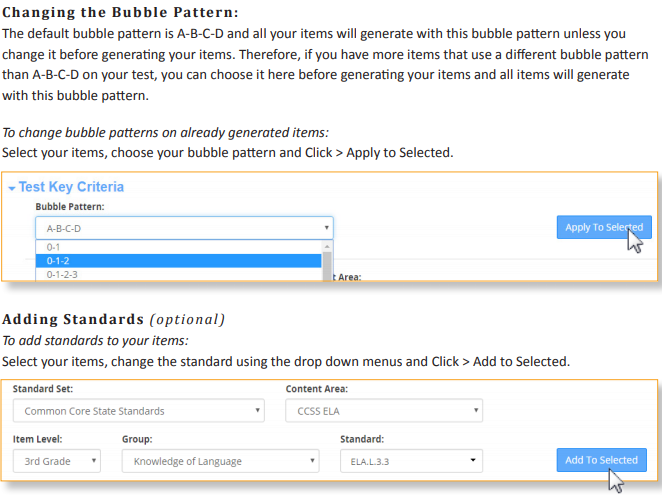
Task: Click the bubble pattern list scroll up arrow
Action: (x=327, y=247)
